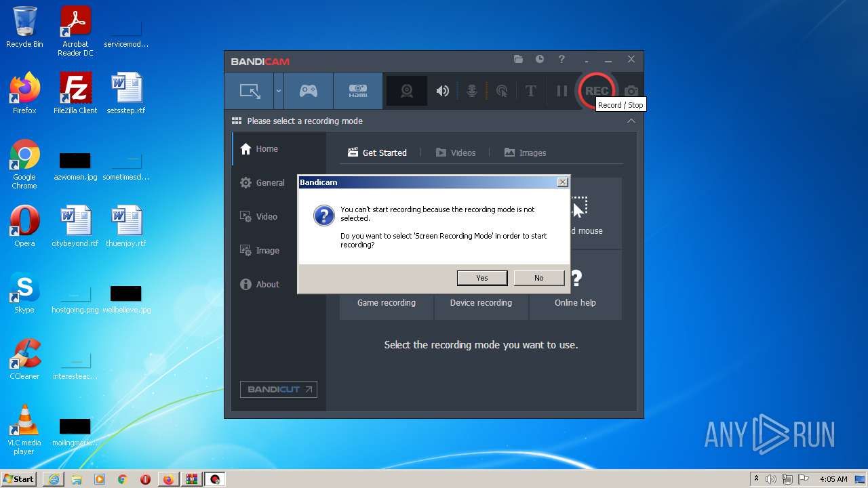Click the Windows Start button
The height and width of the screenshot is (488, 868).
tap(18, 479)
